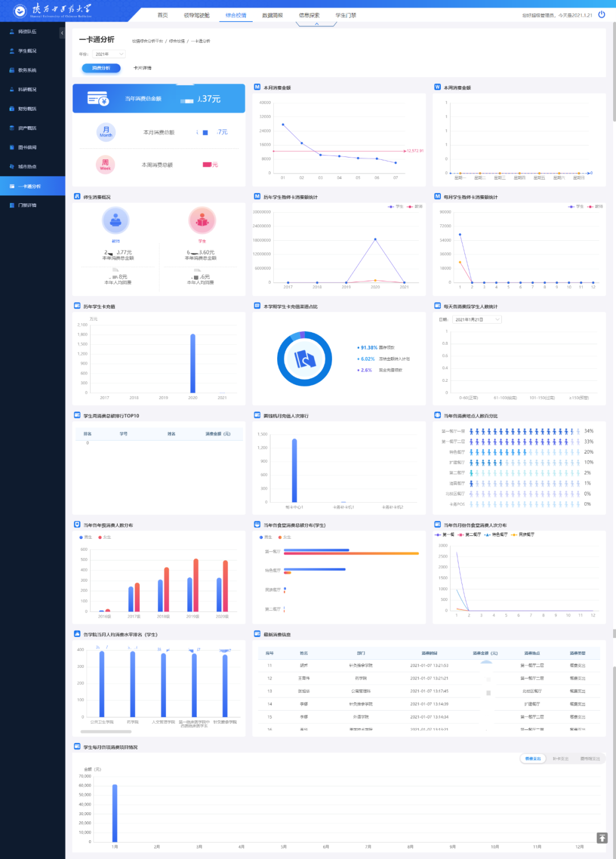Click 综合校情 breadcrumb link
The height and width of the screenshot is (859, 616).
177,42
